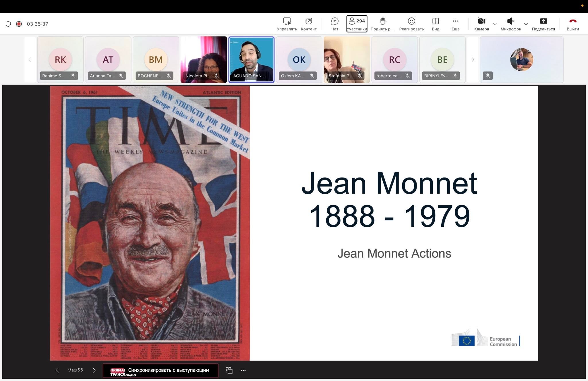
Task: Show the Участники list with 294 people
Action: (x=357, y=24)
